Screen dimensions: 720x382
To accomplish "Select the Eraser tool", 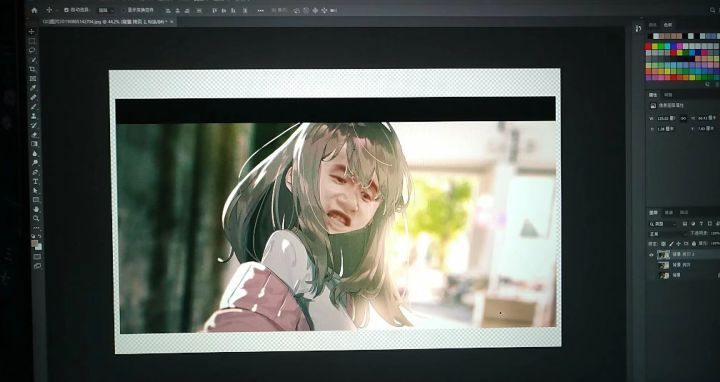I will tap(34, 135).
